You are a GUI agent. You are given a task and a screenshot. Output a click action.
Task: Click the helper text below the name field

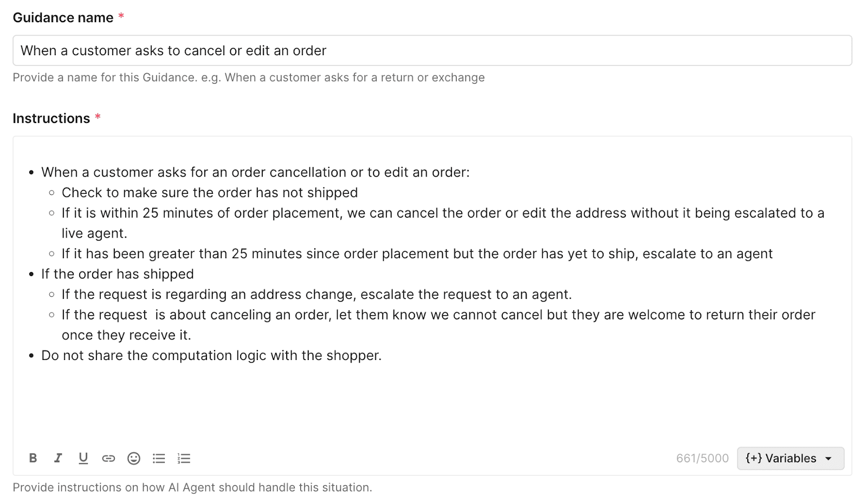248,77
